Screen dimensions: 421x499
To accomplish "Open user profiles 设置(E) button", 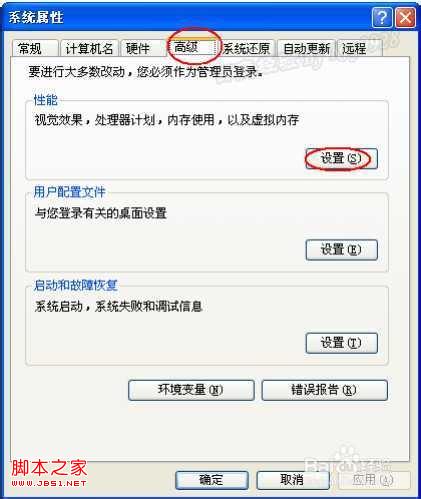I will click(x=341, y=250).
